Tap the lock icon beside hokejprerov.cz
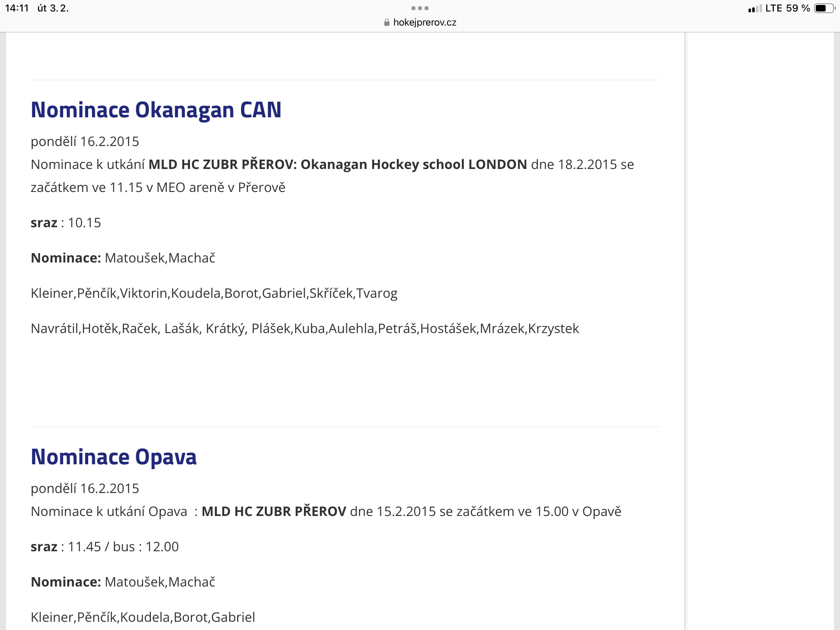The height and width of the screenshot is (630, 840). tap(386, 23)
